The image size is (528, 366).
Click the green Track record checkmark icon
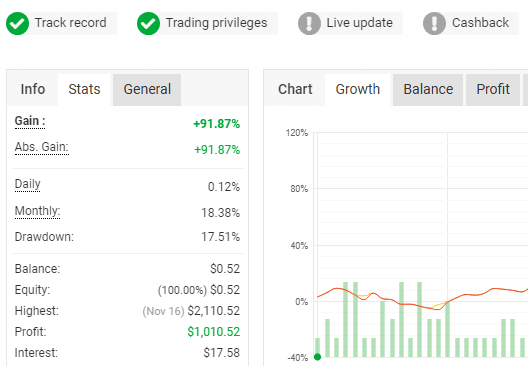(x=18, y=23)
